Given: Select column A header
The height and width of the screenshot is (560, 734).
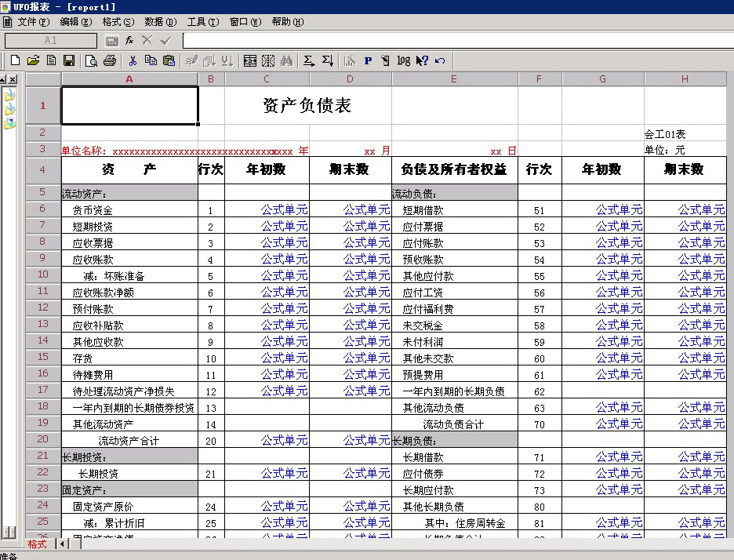Looking at the screenshot, I should pos(129,79).
